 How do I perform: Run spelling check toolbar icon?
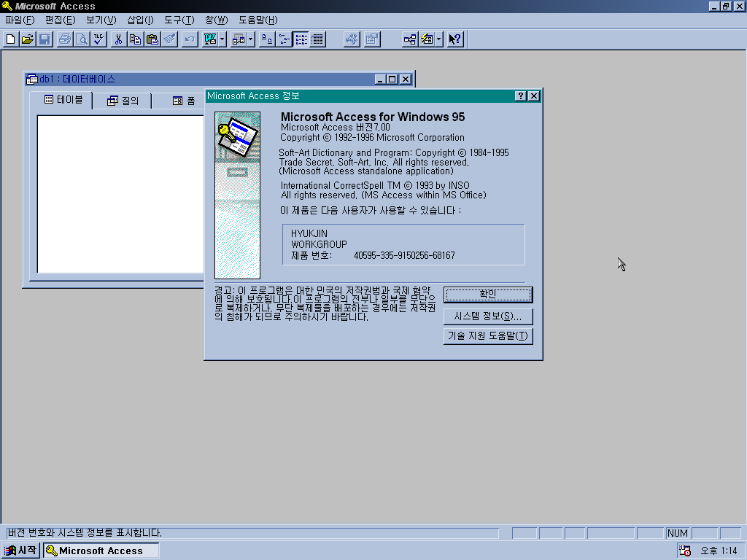(98, 39)
